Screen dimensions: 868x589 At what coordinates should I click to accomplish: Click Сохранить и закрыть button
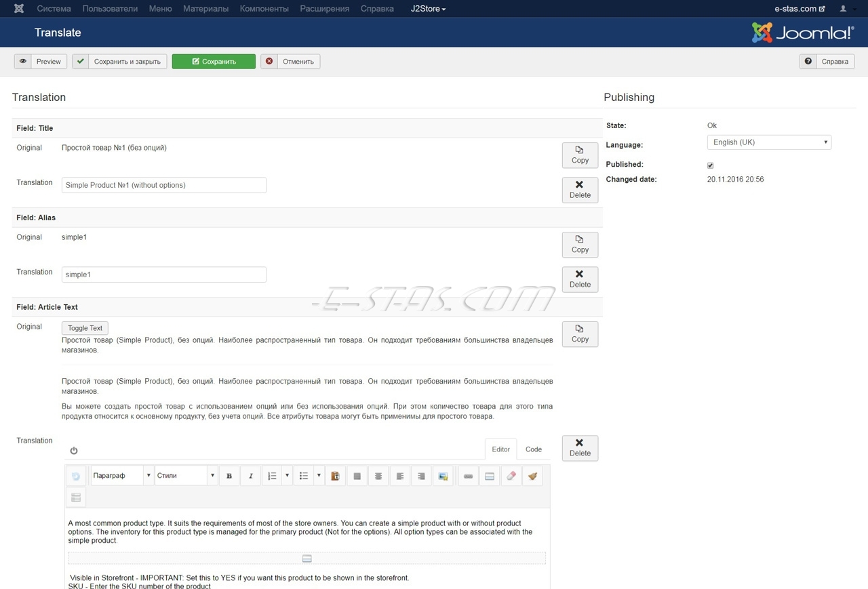tap(119, 62)
